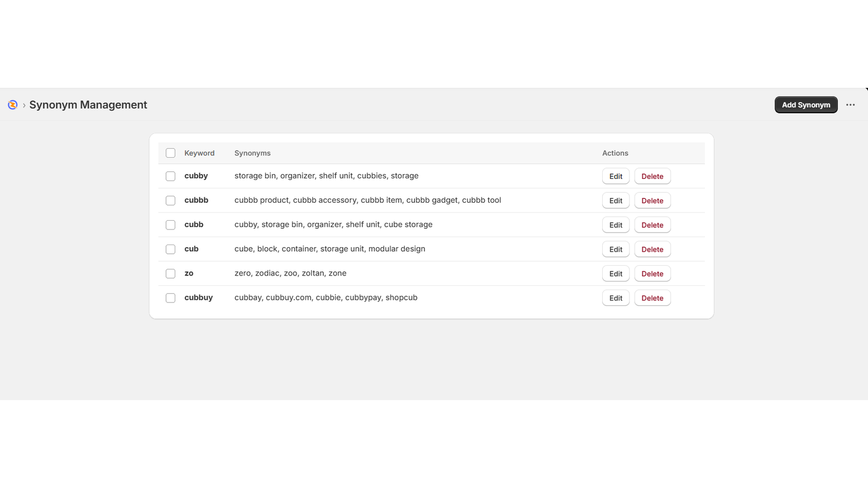Open the three-dot more actions menu
Screen dimensions: 868x488
tap(850, 105)
